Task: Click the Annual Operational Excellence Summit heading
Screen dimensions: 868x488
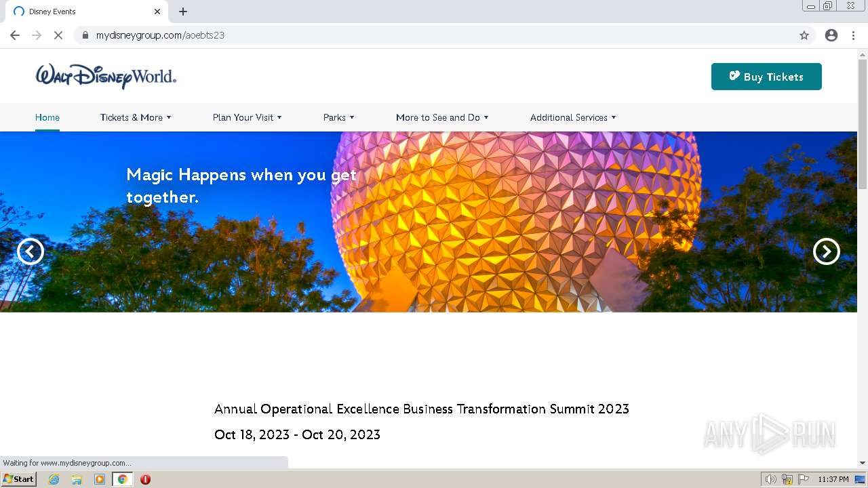Action: tap(422, 409)
